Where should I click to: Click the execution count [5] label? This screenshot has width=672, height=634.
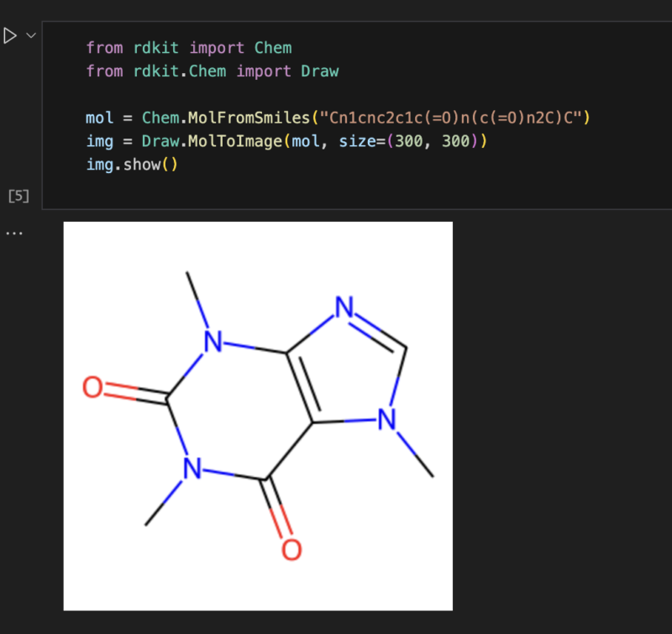click(18, 196)
